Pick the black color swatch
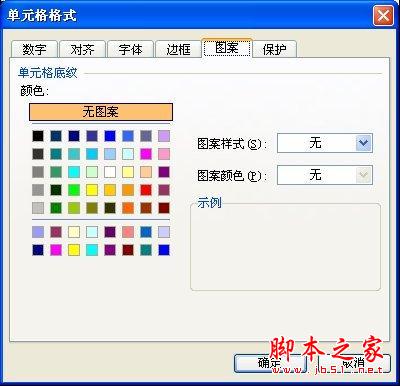Viewport: 400px width, 386px height. click(x=38, y=136)
